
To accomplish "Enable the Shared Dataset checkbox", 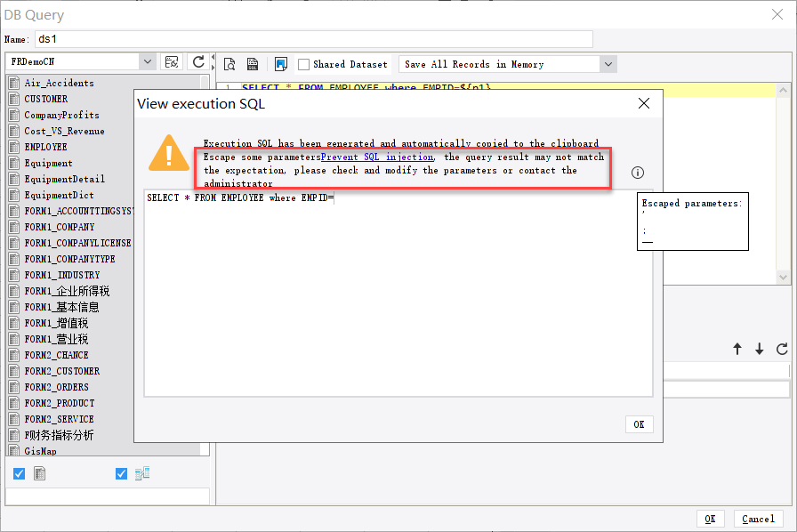I will click(306, 64).
